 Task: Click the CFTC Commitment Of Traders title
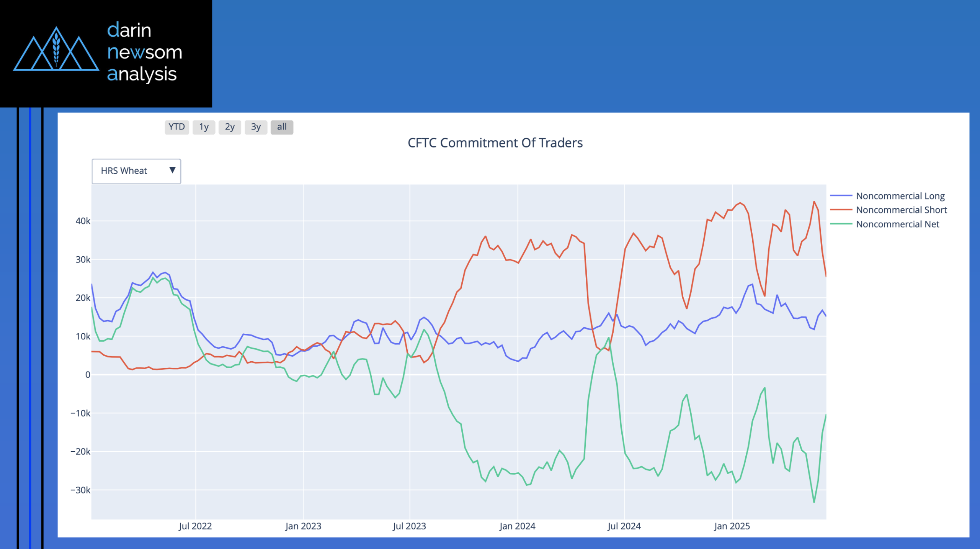[x=495, y=143]
